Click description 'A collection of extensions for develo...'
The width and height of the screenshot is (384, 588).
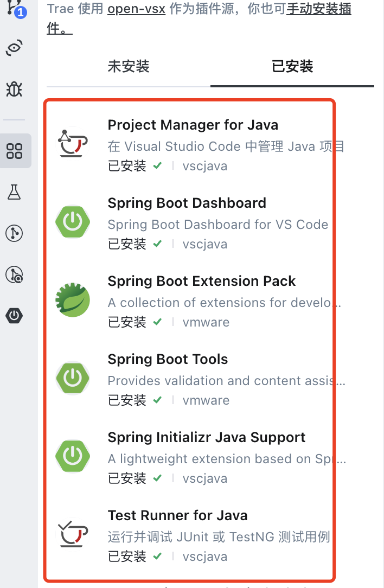(224, 302)
